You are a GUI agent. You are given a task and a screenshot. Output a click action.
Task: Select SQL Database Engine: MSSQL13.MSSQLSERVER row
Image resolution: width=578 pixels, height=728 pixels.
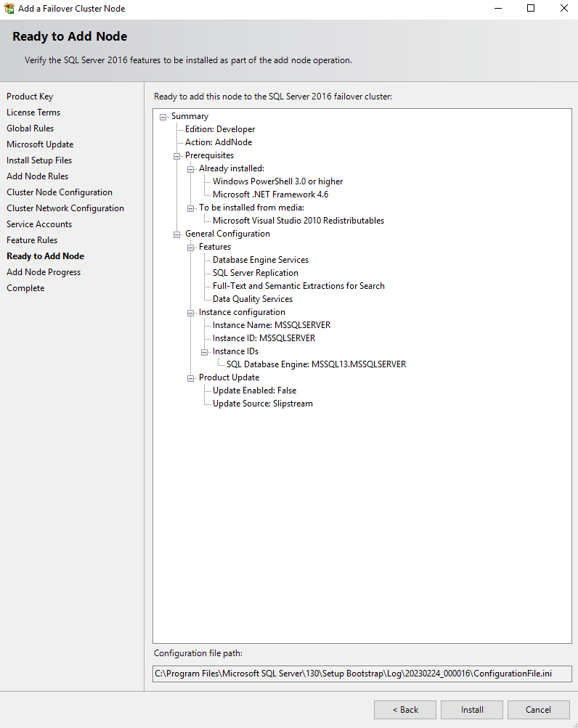pyautogui.click(x=317, y=364)
